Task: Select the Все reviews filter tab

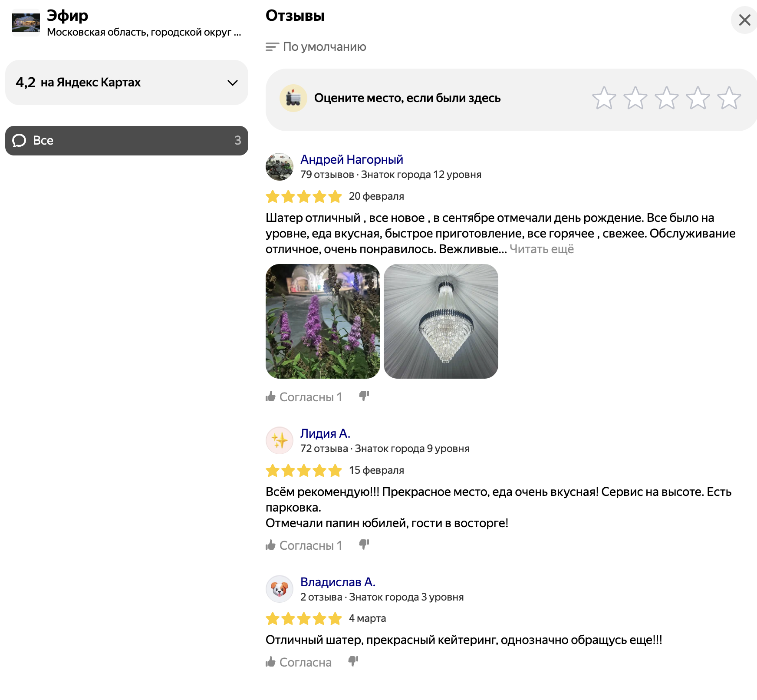Action: (x=126, y=141)
